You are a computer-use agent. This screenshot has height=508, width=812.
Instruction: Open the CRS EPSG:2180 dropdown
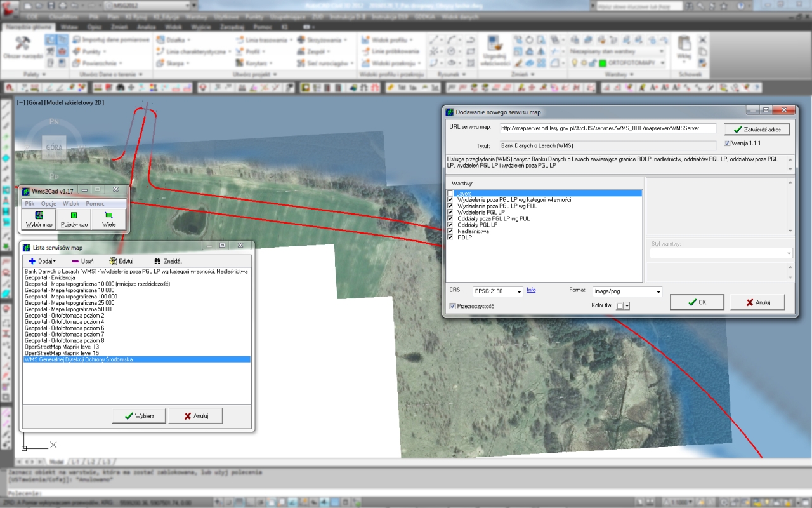click(x=519, y=292)
